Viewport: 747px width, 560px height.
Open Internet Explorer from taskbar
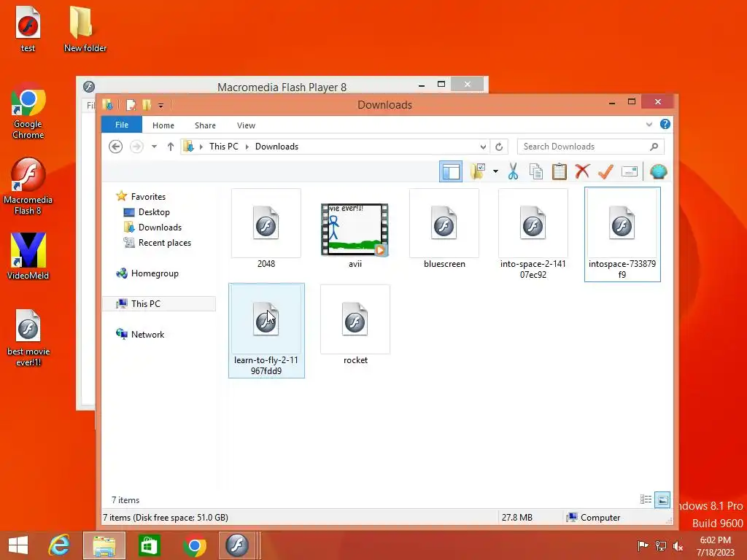coord(59,545)
